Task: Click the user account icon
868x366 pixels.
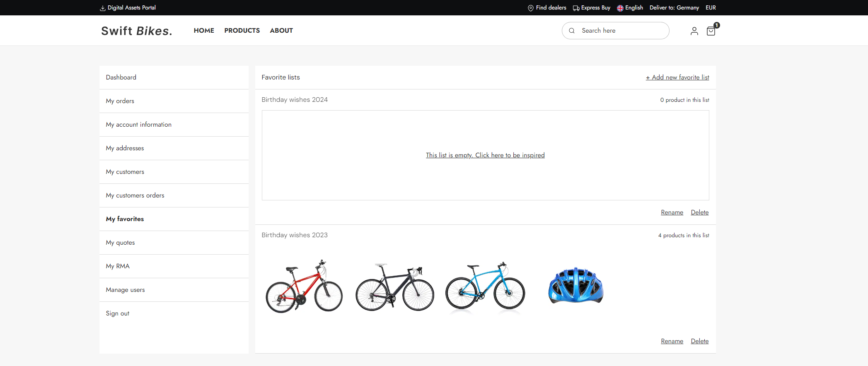Action: pyautogui.click(x=694, y=31)
